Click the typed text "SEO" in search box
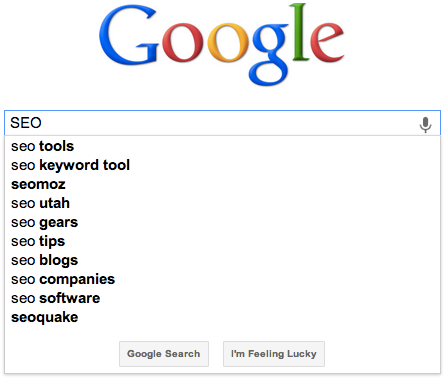Image resolution: width=446 pixels, height=378 pixels. 26,123
